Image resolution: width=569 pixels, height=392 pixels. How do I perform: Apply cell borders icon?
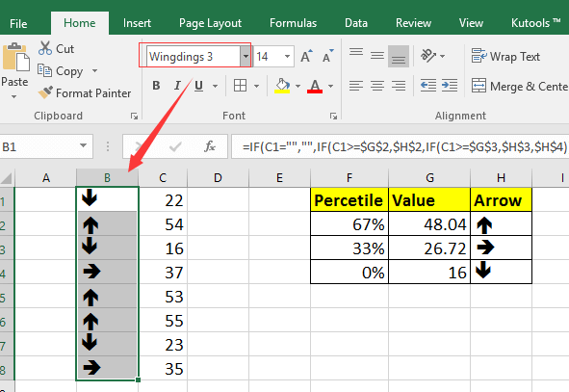tap(240, 86)
